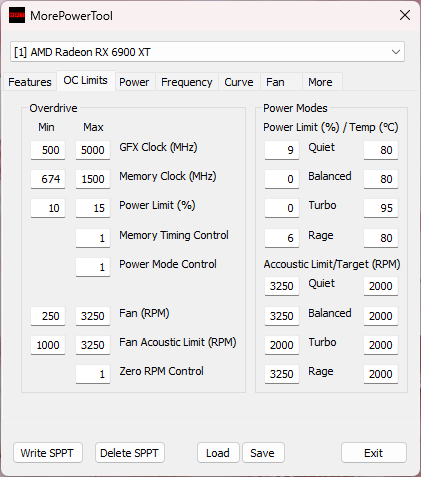Click the Zero RPM Control value field
Viewport: 421px width, 477px height.
point(93,374)
